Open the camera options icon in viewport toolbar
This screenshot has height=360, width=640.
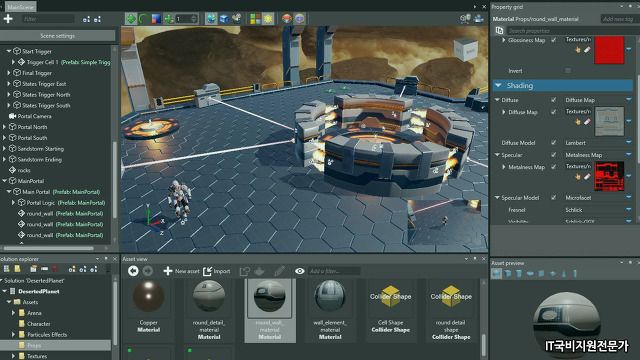coord(236,19)
